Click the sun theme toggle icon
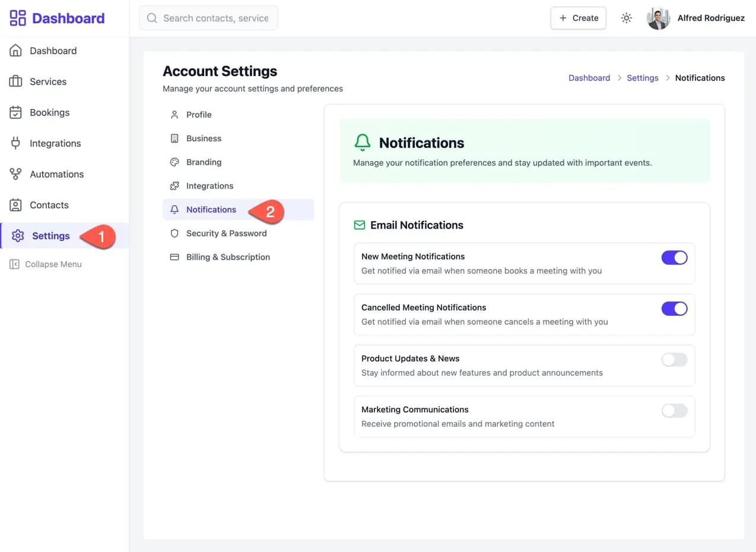The width and height of the screenshot is (756, 552). pos(626,18)
